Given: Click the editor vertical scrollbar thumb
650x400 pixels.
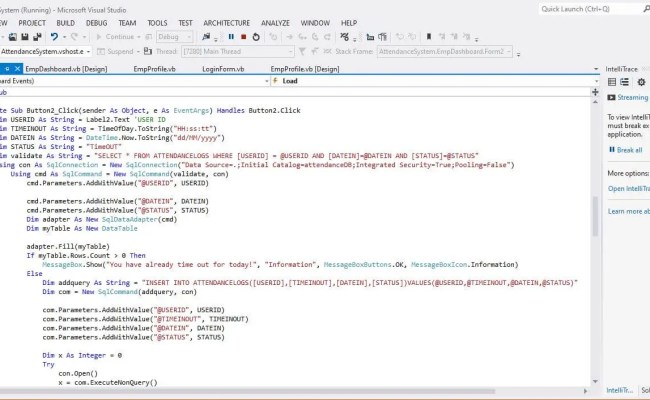Looking at the screenshot, I should click(595, 216).
